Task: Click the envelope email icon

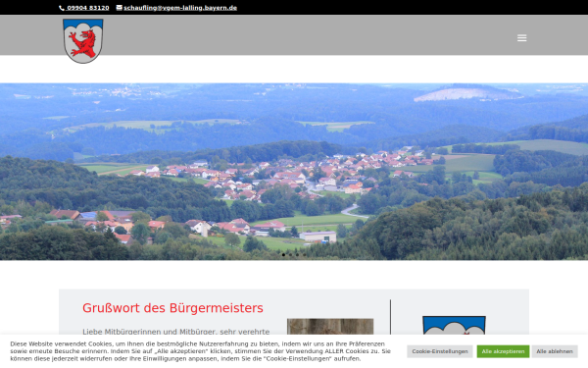Action: coord(120,8)
